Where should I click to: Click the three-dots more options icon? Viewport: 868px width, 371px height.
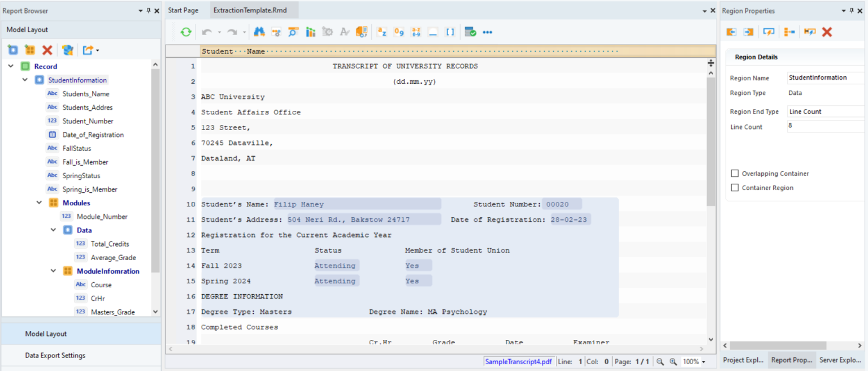pyautogui.click(x=487, y=32)
